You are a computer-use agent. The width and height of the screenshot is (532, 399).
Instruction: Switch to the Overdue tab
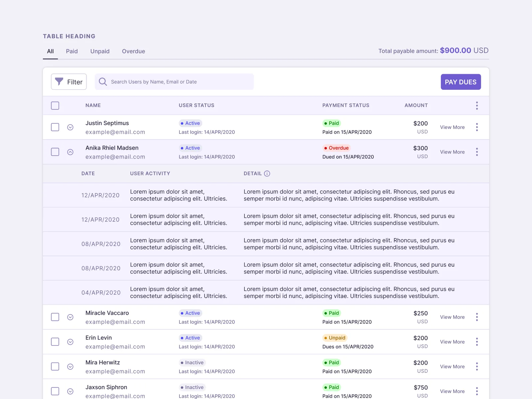pos(133,51)
